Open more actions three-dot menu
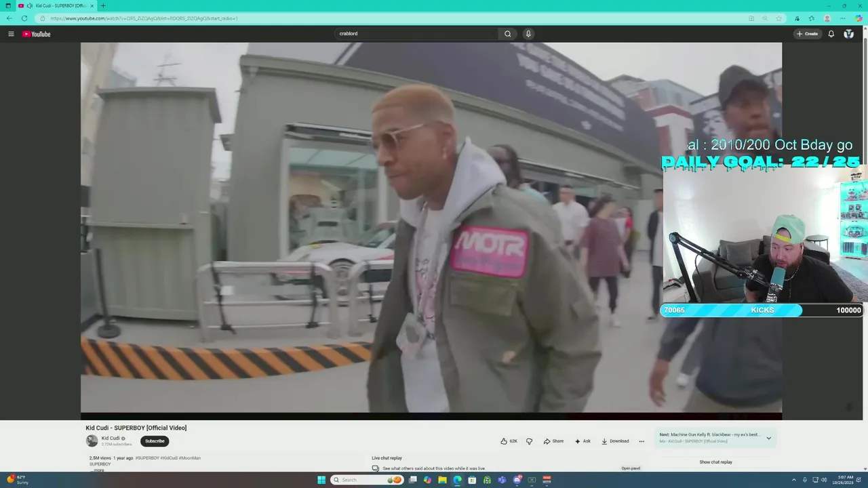 click(642, 441)
